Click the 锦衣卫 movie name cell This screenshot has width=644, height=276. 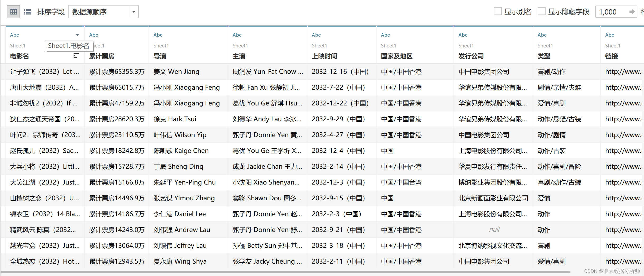(x=45, y=214)
